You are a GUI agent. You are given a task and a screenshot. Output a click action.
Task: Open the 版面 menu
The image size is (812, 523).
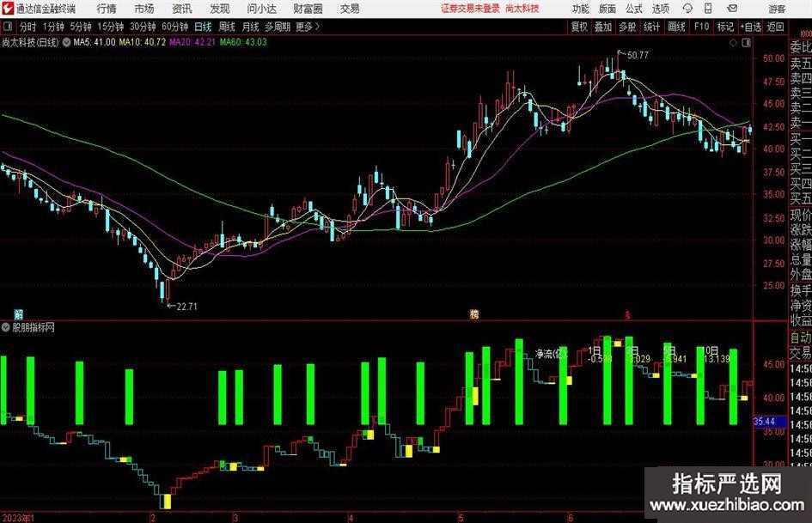point(607,9)
